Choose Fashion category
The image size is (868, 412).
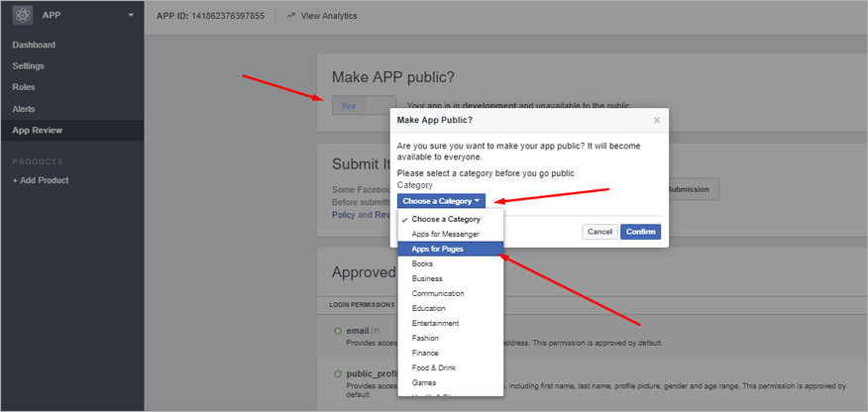pos(451,338)
